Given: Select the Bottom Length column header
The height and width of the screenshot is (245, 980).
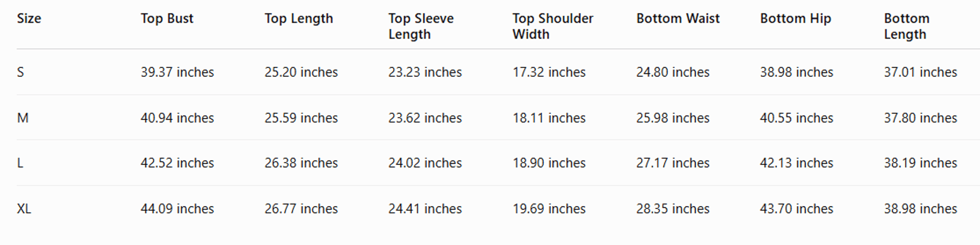Looking at the screenshot, I should (x=906, y=26).
